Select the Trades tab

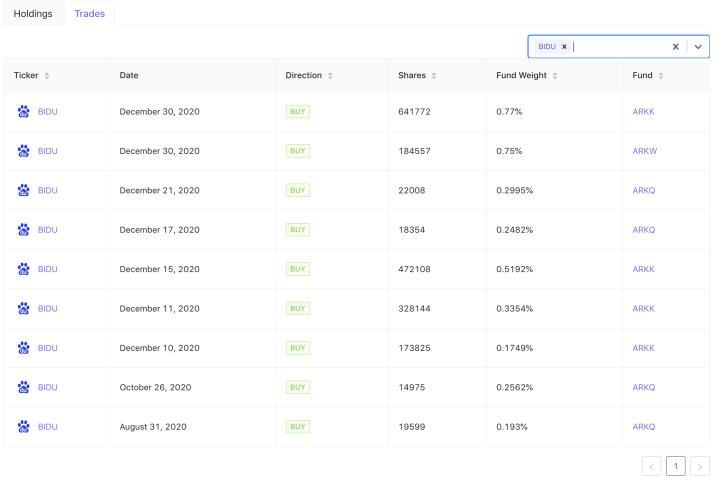90,13
